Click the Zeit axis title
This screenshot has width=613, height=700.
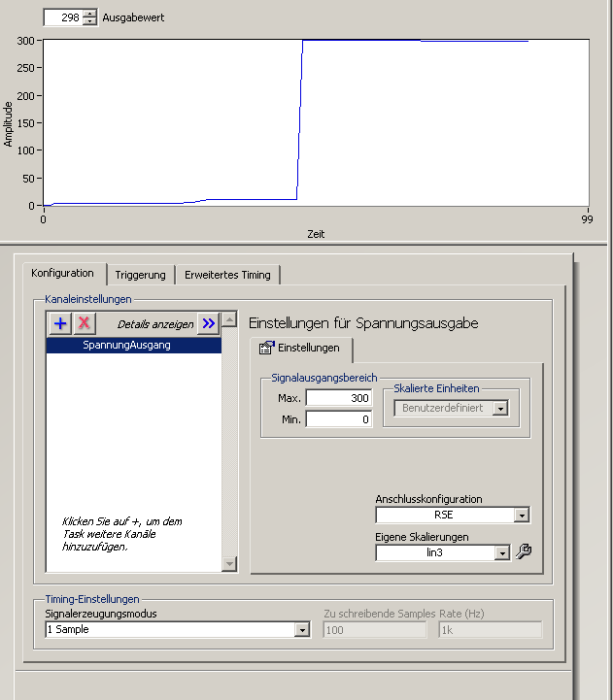[316, 234]
